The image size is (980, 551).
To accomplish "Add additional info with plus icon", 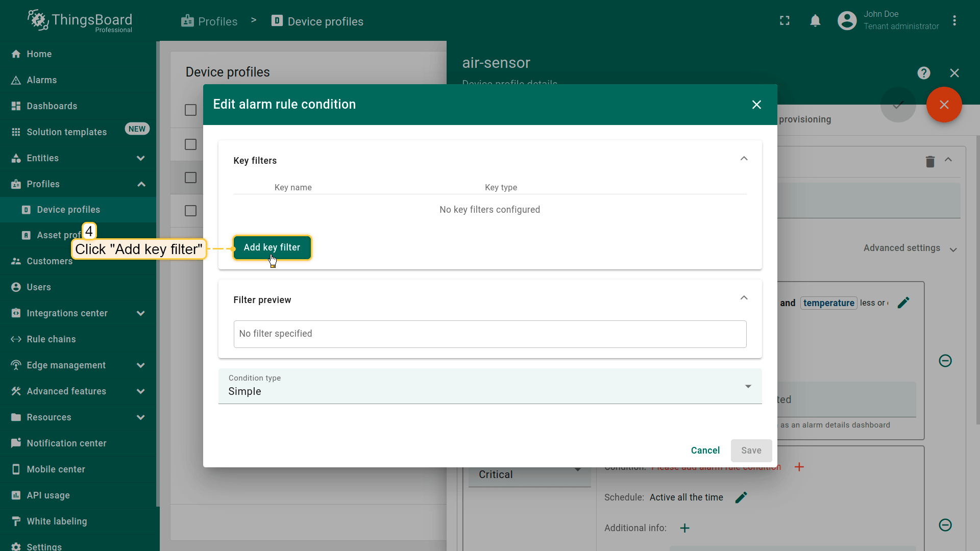I will click(x=684, y=528).
